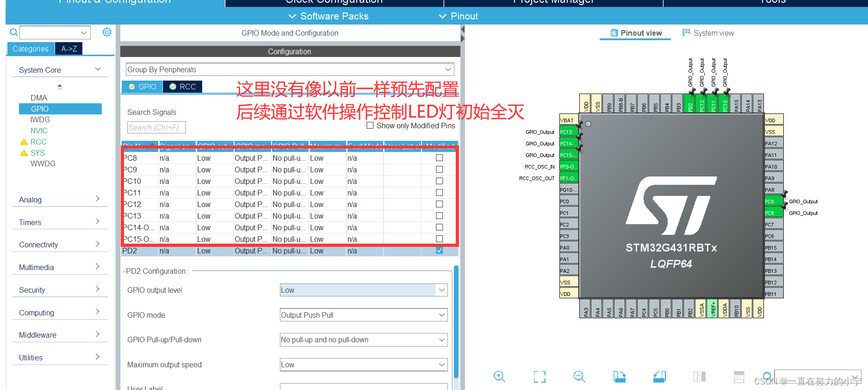Toggle the Modified checkbox for PC11
868x390 pixels.
(440, 193)
